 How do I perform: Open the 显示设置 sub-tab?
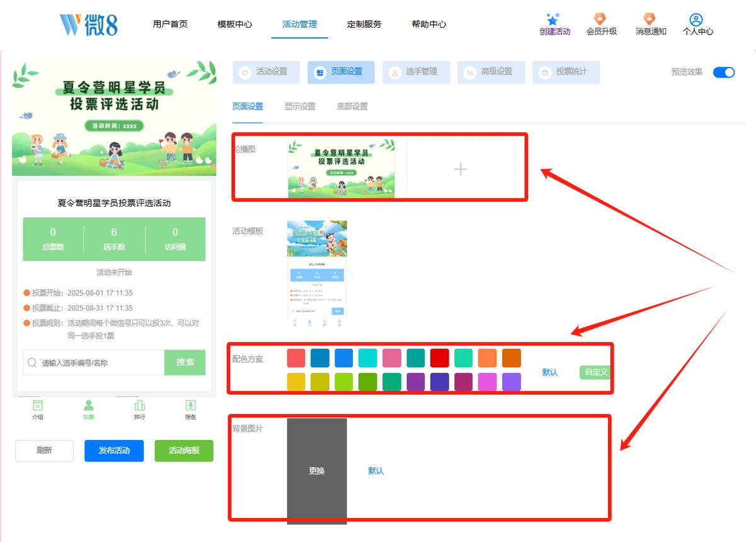[300, 107]
